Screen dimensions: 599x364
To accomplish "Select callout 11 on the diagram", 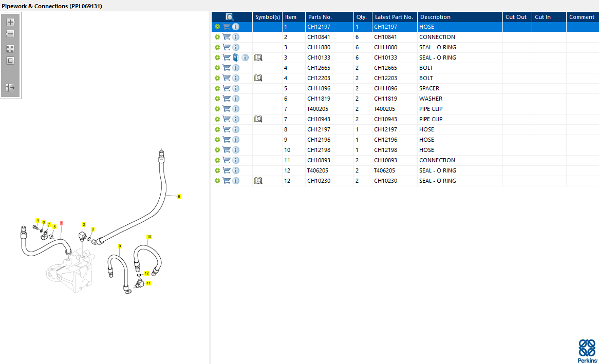I will pos(148,283).
